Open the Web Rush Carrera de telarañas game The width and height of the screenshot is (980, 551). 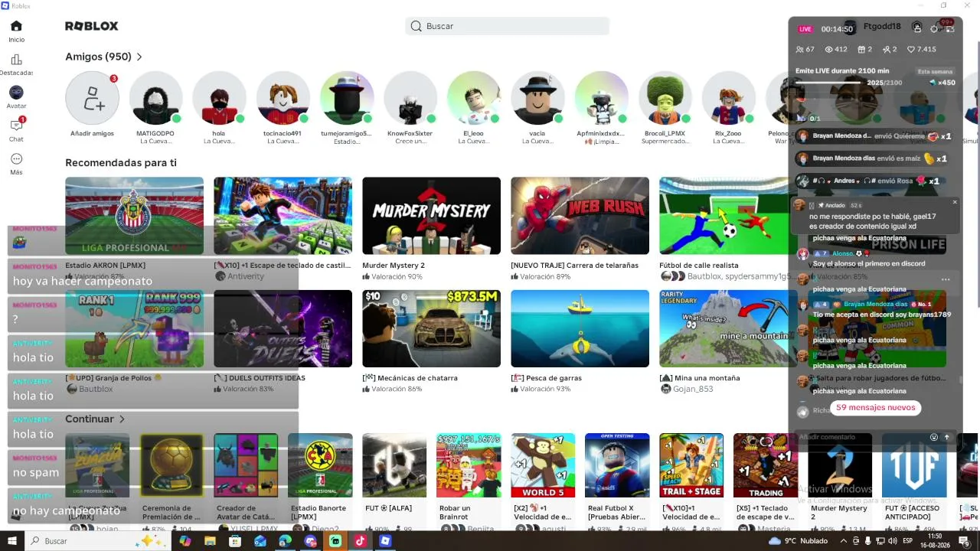[580, 216]
